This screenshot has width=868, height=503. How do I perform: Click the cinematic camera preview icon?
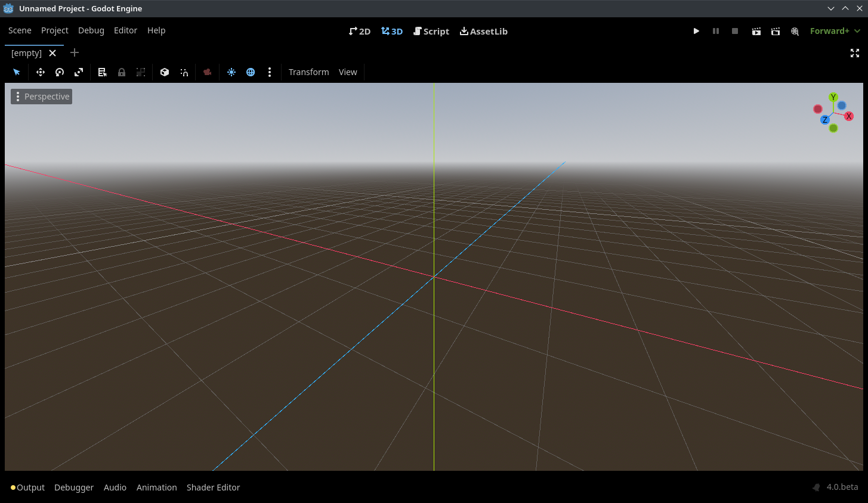(x=207, y=72)
